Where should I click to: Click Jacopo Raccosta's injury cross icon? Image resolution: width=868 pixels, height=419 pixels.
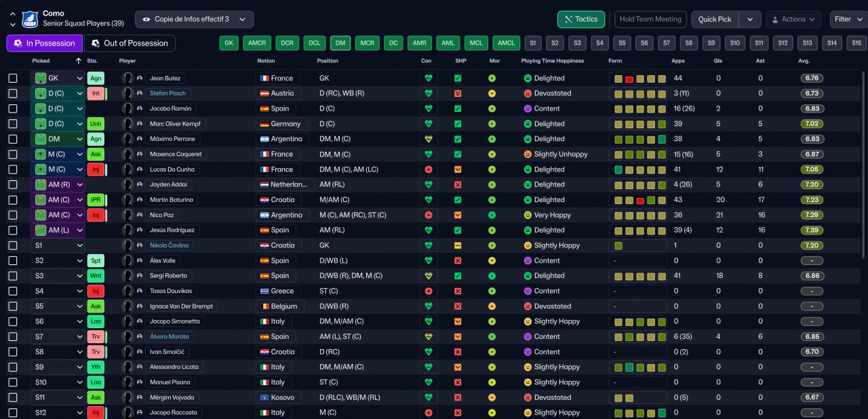click(x=428, y=412)
